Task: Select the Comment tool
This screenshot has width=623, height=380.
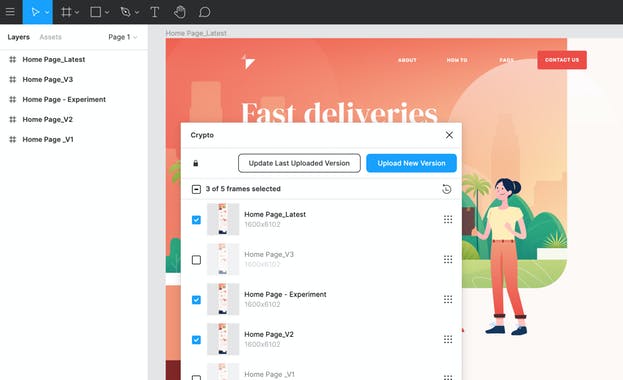Action: (x=204, y=12)
